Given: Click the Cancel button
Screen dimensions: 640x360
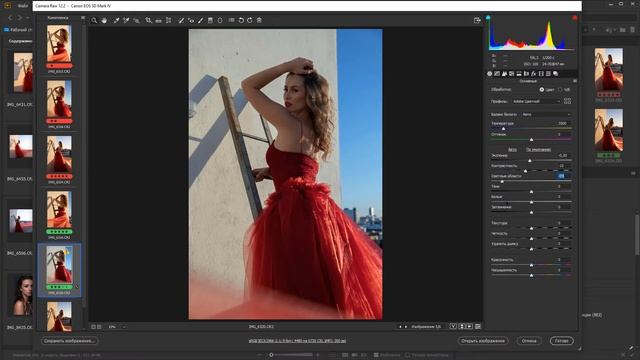Looking at the screenshot, I should click(529, 341).
